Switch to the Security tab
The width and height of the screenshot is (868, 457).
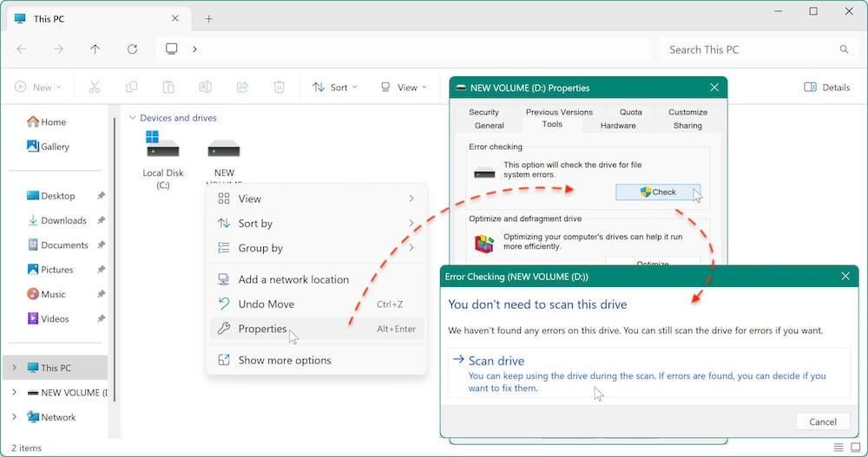pyautogui.click(x=483, y=112)
